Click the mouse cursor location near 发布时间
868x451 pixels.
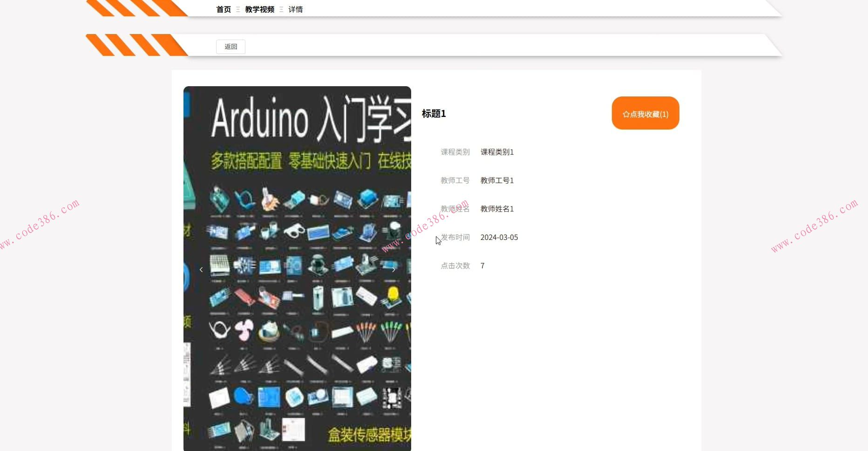438,240
